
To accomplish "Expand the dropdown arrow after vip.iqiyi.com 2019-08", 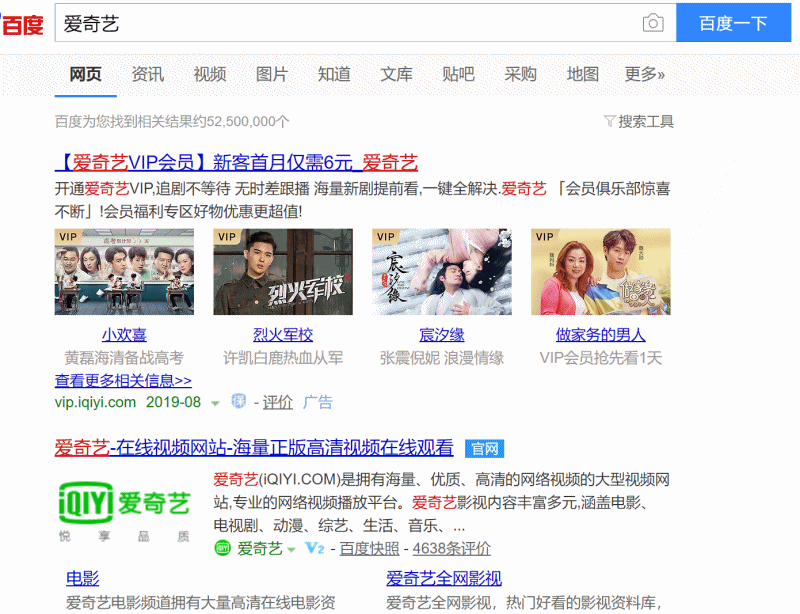I will pos(215,403).
